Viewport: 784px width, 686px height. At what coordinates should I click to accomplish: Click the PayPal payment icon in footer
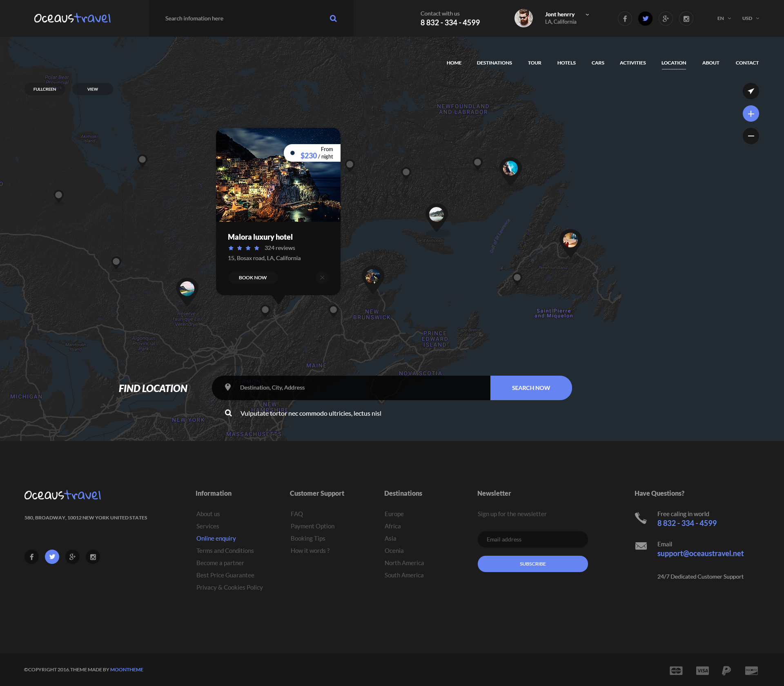pos(726,670)
